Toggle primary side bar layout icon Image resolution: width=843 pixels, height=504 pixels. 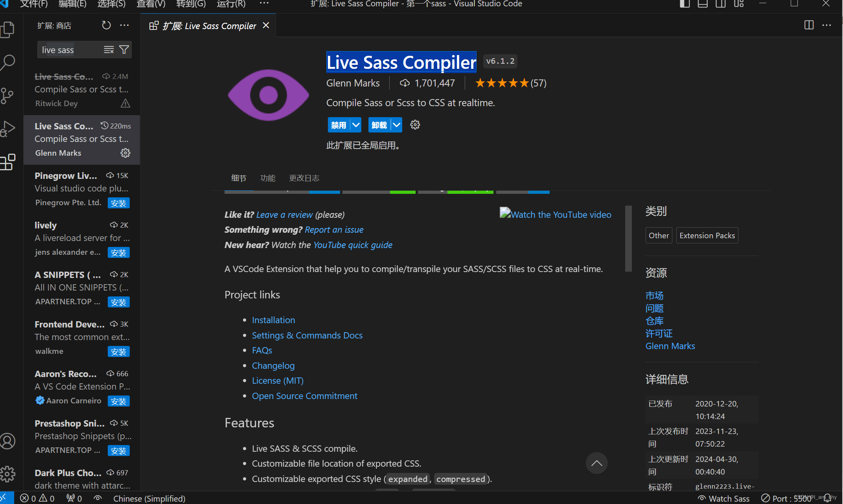(685, 4)
